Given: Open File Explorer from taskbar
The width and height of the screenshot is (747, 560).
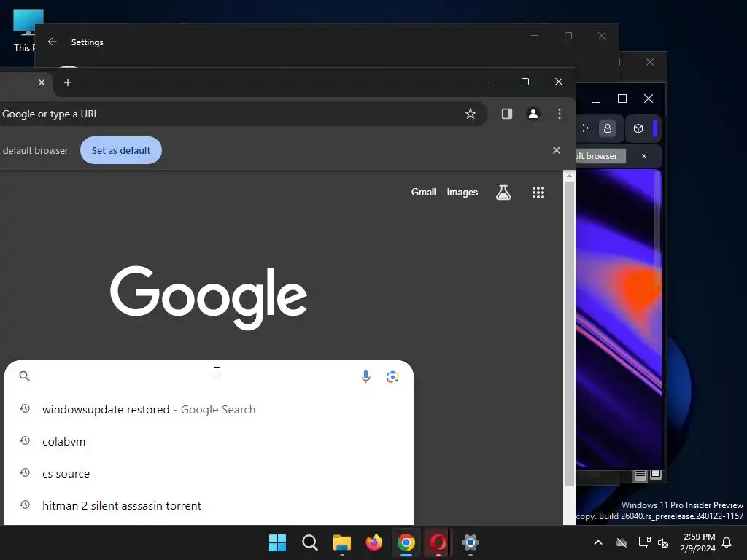Looking at the screenshot, I should (341, 542).
